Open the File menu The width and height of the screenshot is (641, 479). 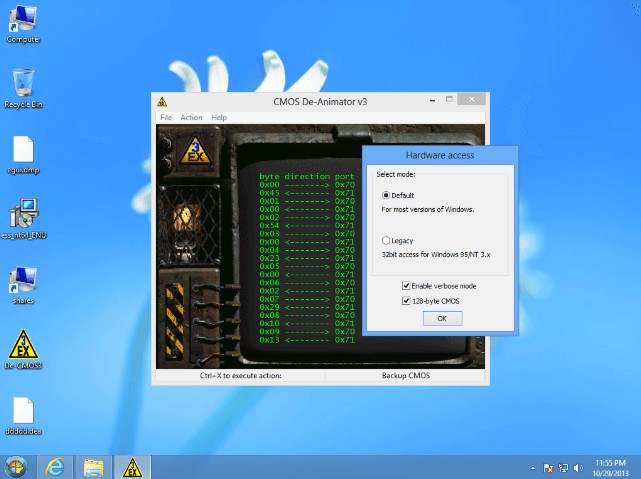(166, 118)
